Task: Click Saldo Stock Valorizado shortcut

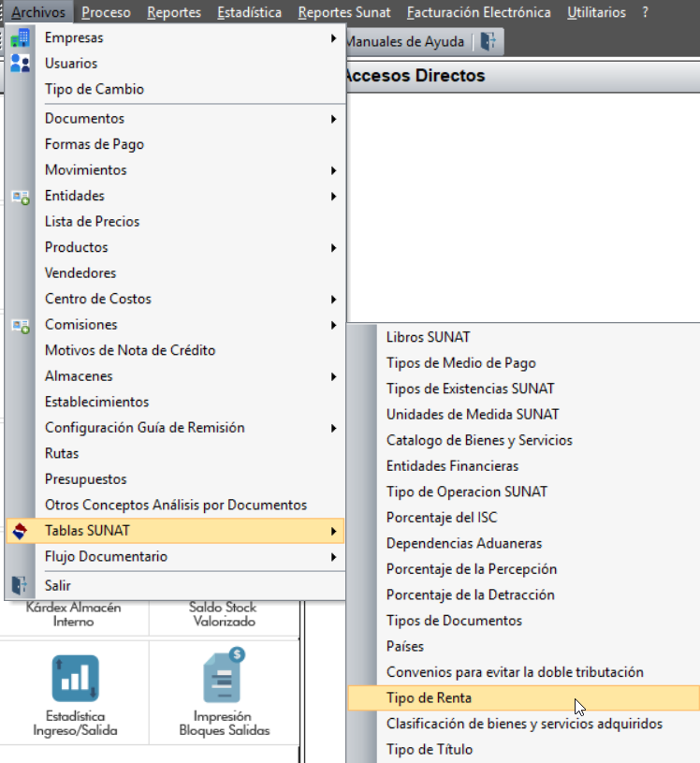Action: (224, 614)
